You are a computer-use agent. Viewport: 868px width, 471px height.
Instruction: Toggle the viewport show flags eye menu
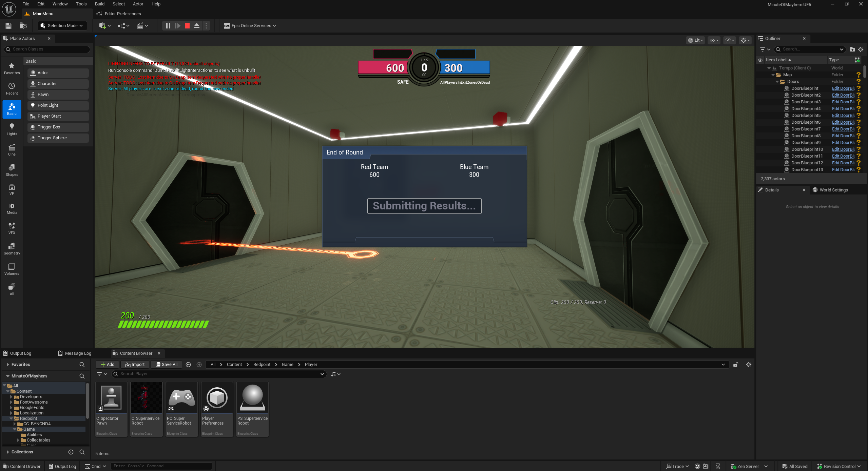pyautogui.click(x=714, y=40)
